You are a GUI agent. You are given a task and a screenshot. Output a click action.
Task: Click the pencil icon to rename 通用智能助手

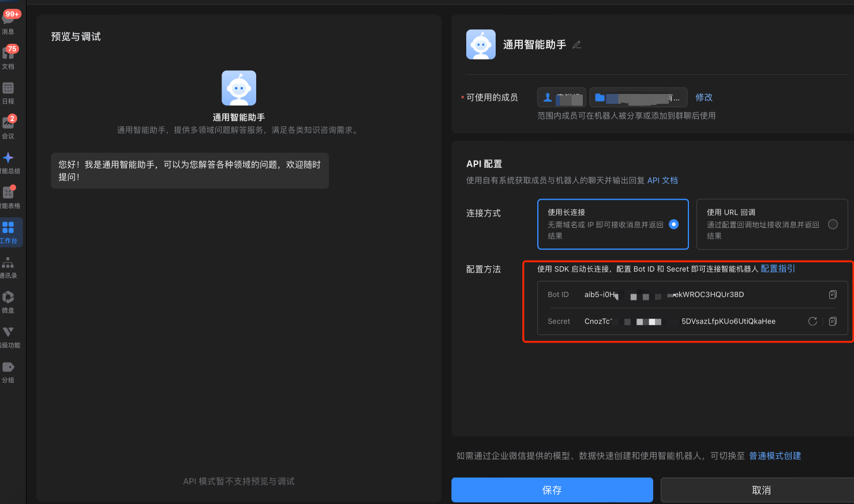576,45
